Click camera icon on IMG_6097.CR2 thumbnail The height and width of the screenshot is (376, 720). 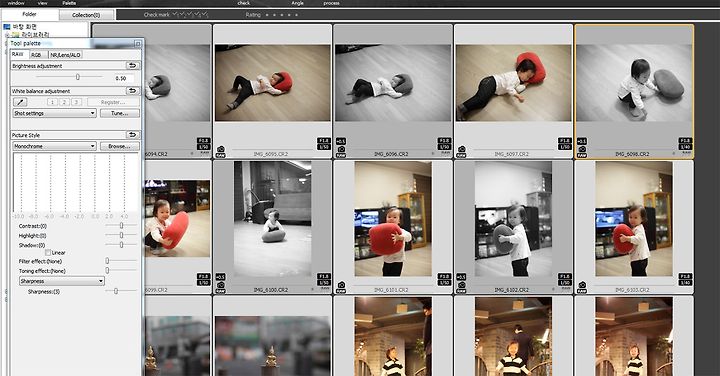(x=461, y=150)
